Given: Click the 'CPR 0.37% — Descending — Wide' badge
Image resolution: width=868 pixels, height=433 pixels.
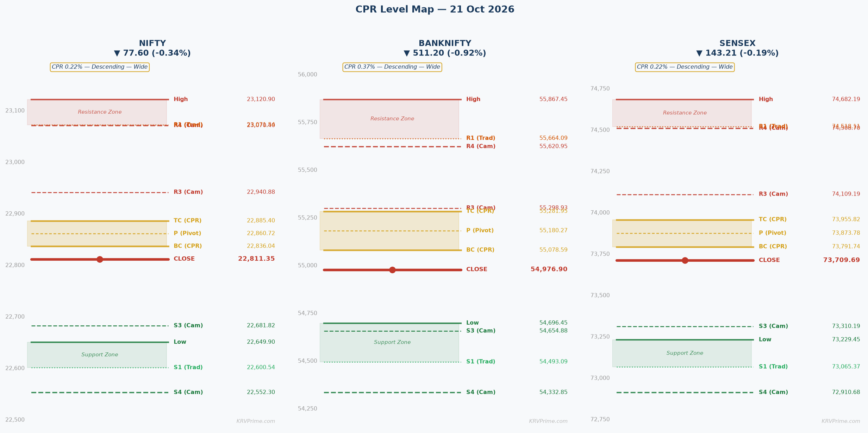Looking at the screenshot, I should [x=392, y=67].
